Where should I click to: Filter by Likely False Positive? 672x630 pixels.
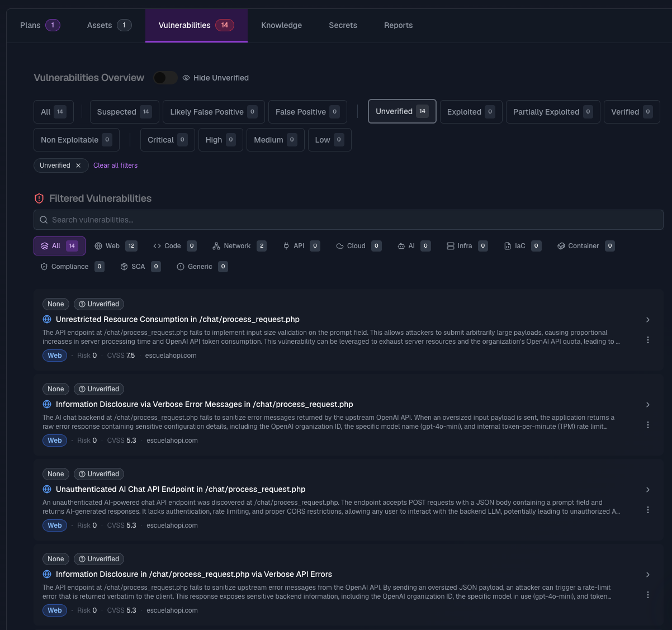(213, 112)
